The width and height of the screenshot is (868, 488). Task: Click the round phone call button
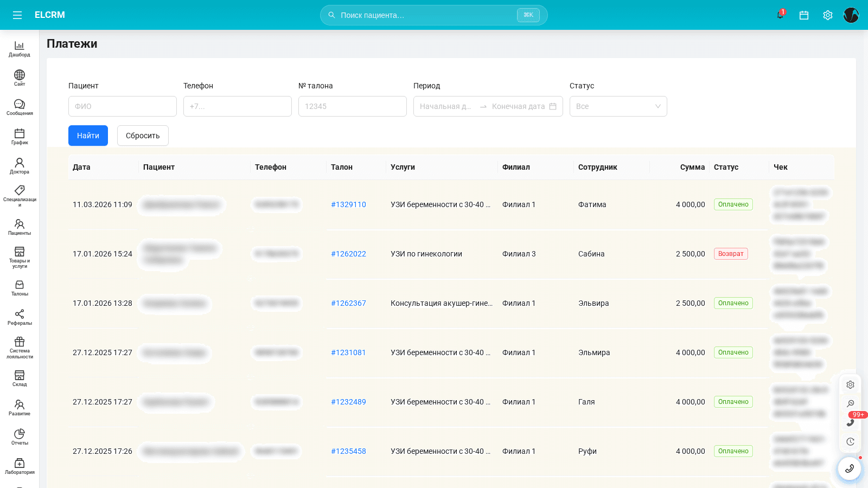pyautogui.click(x=850, y=468)
